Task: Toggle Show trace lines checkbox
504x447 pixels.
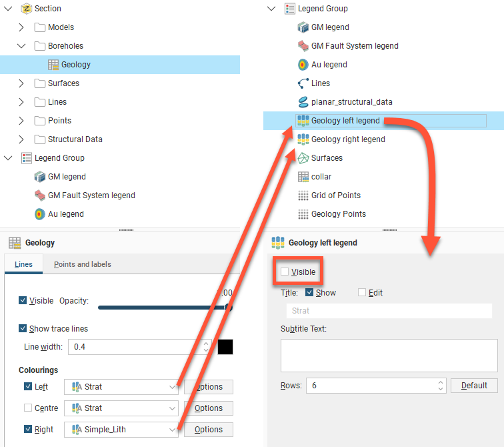Action: pyautogui.click(x=23, y=328)
